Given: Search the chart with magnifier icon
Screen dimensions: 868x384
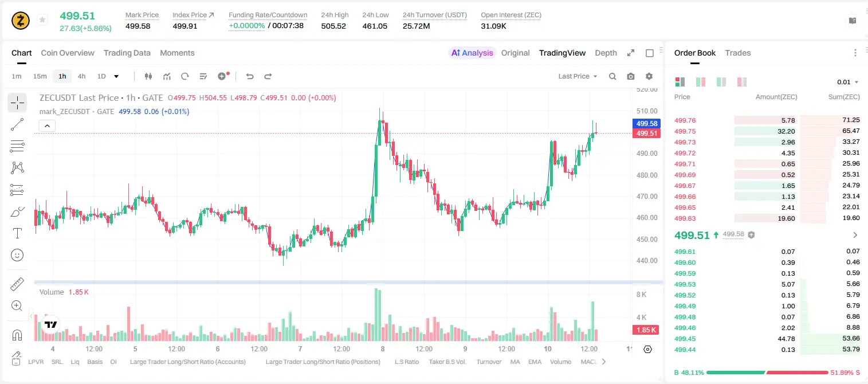Looking at the screenshot, I should 612,76.
